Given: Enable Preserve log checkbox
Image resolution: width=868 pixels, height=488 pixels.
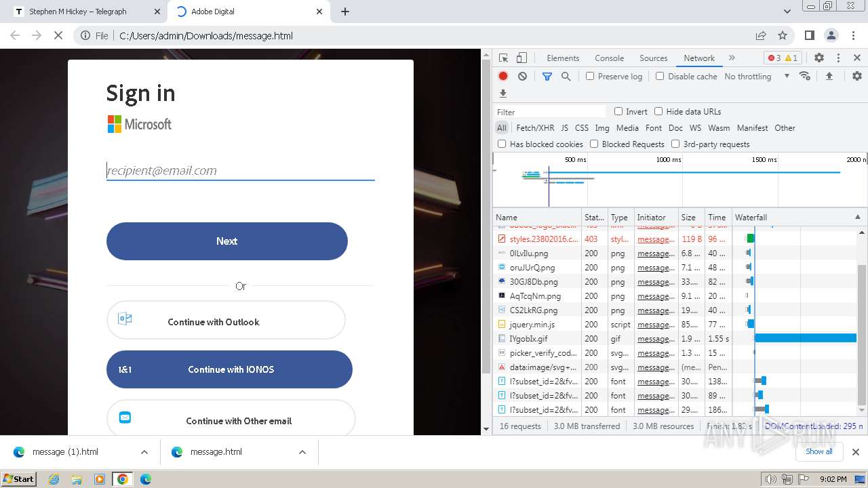Looking at the screenshot, I should point(590,77).
